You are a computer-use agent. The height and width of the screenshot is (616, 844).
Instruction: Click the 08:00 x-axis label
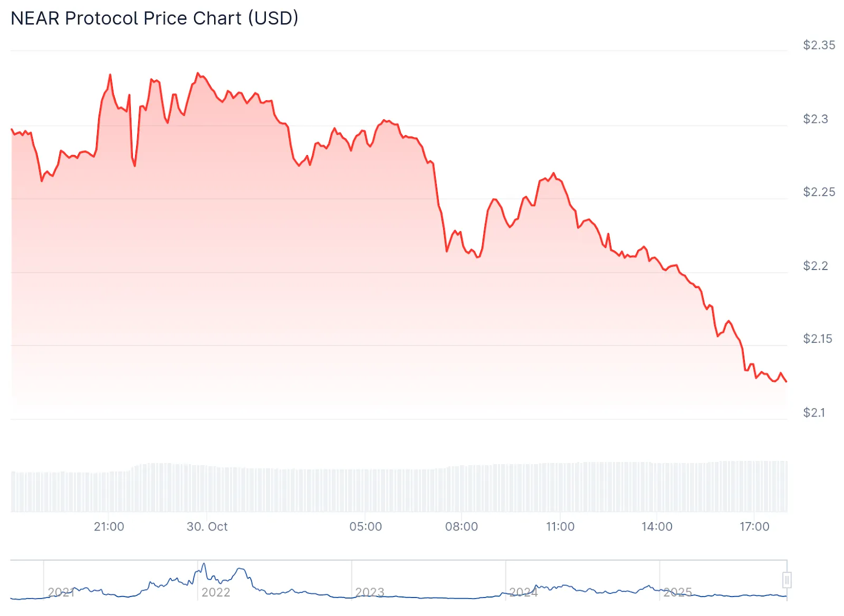coord(462,526)
